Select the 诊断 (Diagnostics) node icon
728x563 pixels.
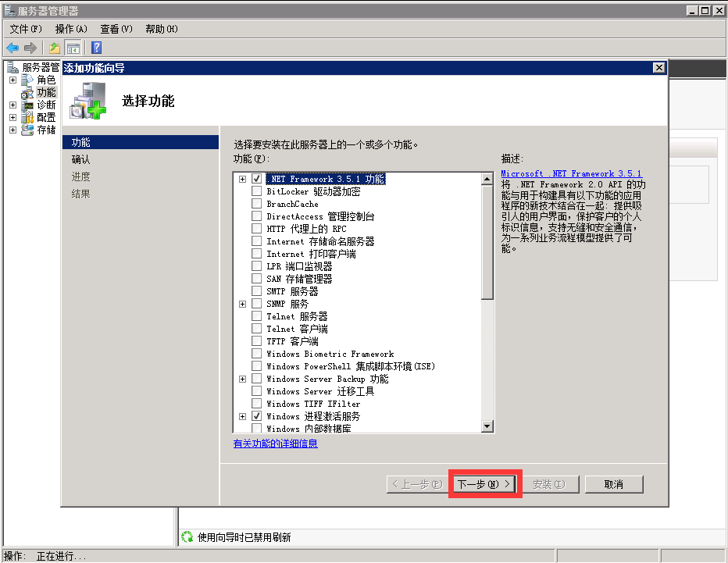[x=28, y=105]
